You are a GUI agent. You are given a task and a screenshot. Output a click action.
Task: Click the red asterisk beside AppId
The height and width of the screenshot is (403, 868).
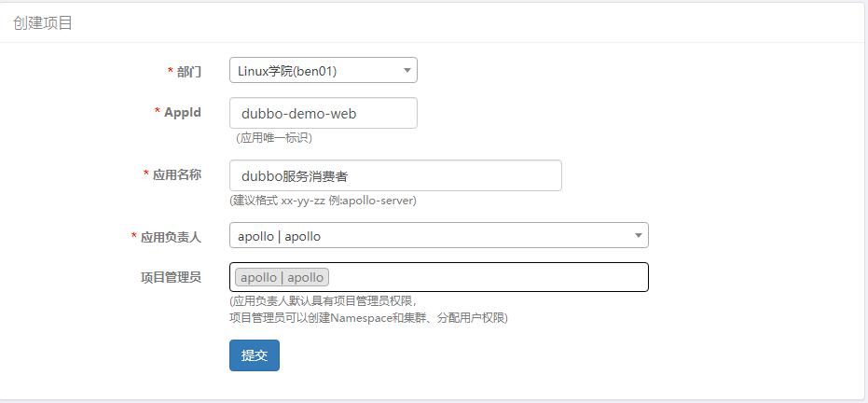point(157,112)
